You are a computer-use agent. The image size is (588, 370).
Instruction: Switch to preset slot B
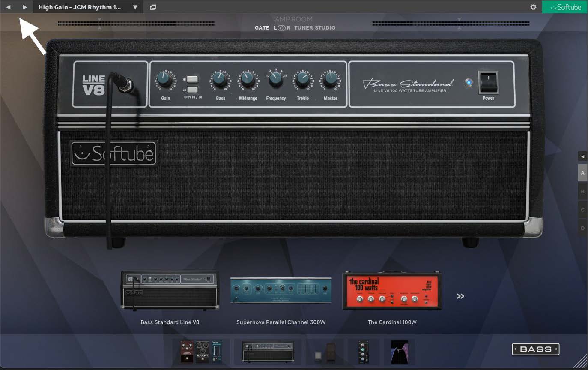(x=582, y=191)
